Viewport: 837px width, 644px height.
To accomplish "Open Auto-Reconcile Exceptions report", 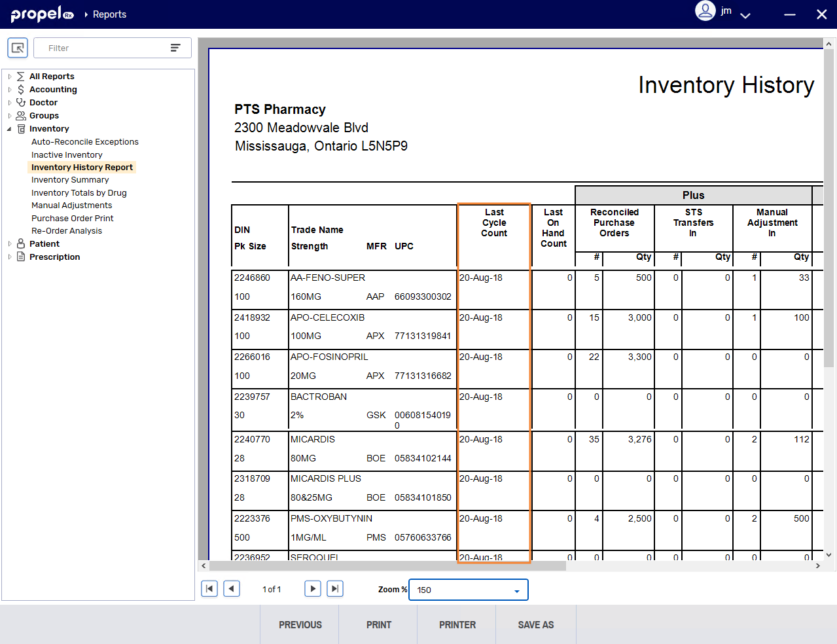I will pyautogui.click(x=85, y=142).
